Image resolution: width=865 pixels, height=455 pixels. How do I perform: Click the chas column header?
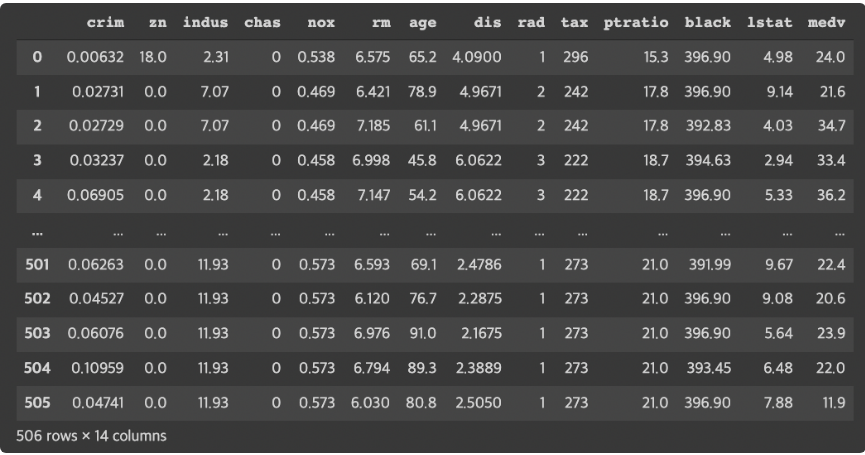click(x=262, y=23)
